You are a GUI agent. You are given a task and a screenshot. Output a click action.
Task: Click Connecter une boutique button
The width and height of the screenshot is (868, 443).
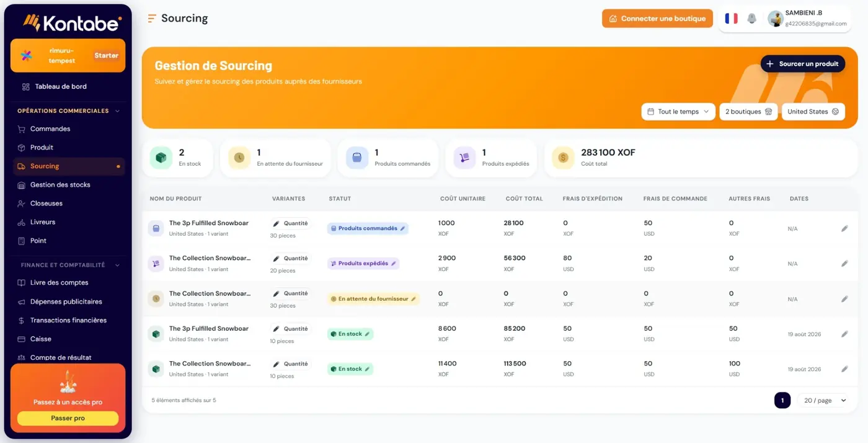coord(657,19)
